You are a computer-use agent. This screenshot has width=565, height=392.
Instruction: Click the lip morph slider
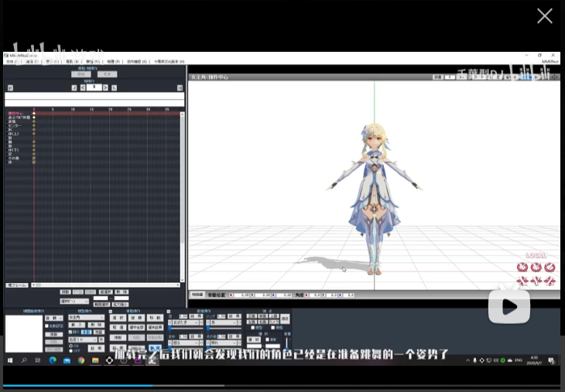point(224,329)
